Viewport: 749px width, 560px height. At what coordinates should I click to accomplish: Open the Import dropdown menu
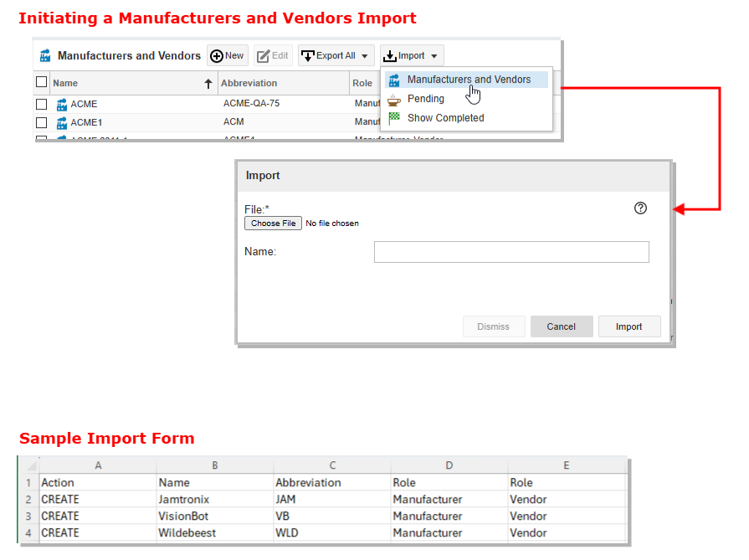pyautogui.click(x=412, y=56)
